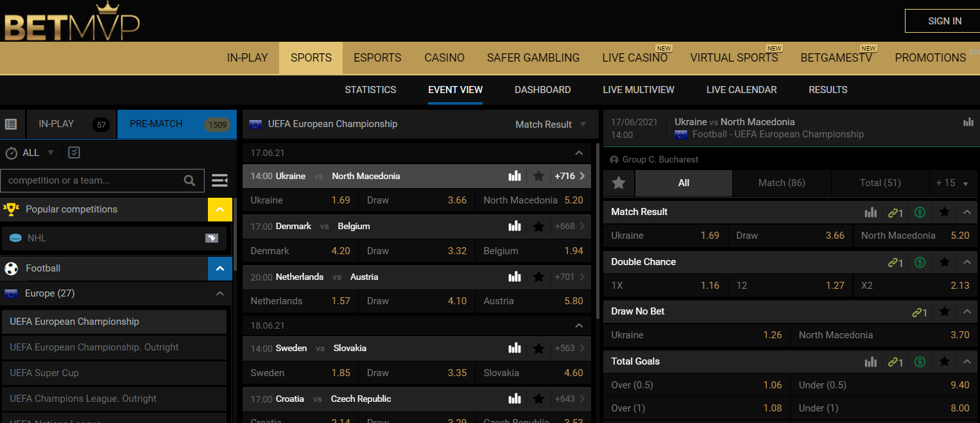Toggle the favorites star left of All tab
This screenshot has height=423, width=980.
click(x=619, y=184)
